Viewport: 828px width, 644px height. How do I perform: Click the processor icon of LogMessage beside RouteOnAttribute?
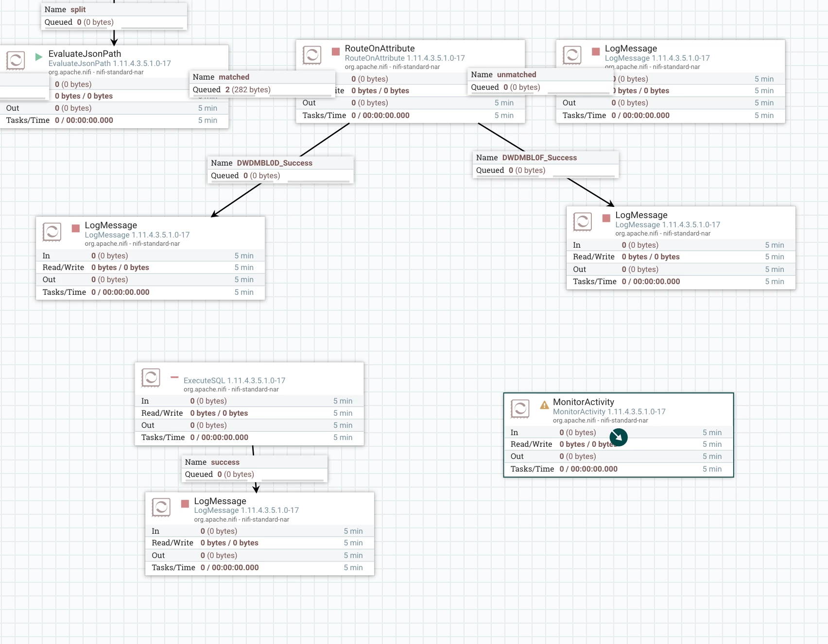coord(572,55)
